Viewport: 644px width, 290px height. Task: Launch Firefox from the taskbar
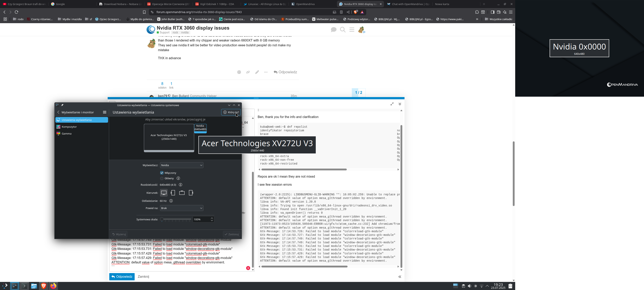(53, 286)
